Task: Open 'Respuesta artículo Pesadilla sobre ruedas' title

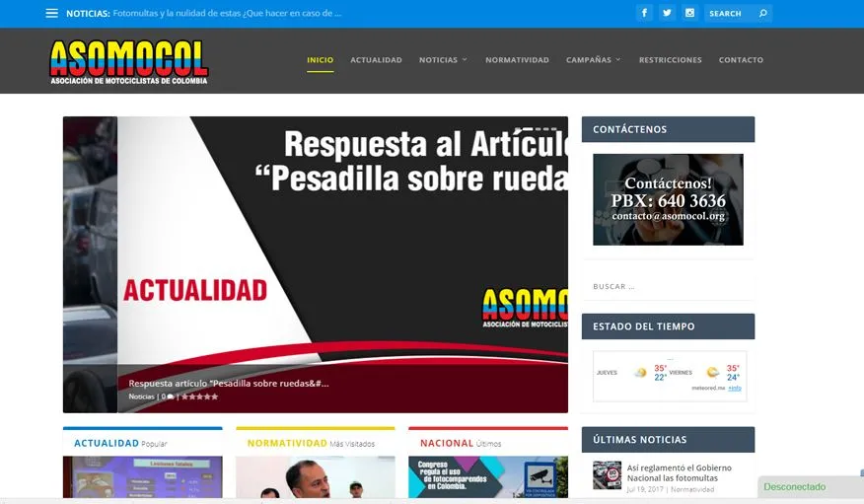Action: tap(229, 384)
